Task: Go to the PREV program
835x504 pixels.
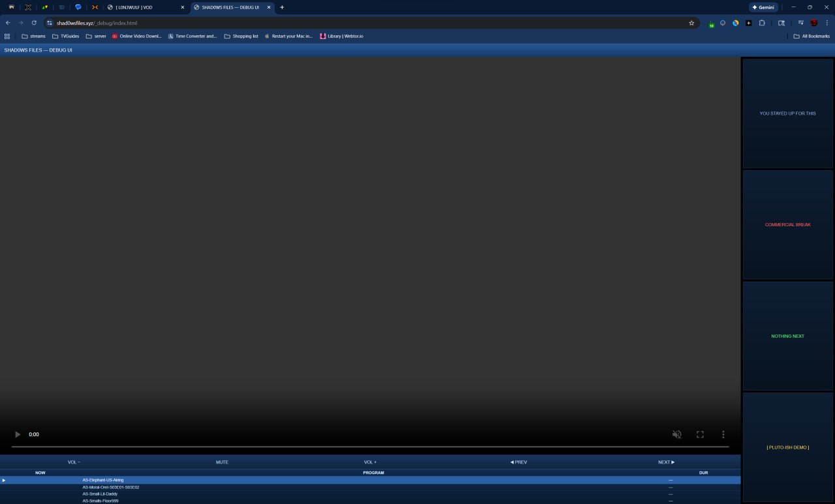Action: [519, 462]
